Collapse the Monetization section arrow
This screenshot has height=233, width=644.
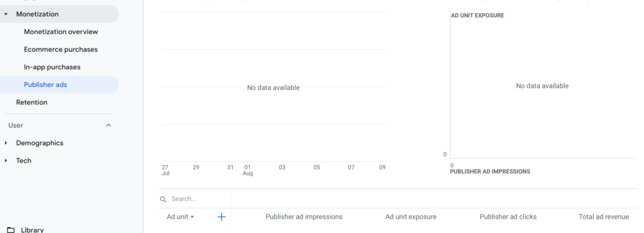[x=6, y=14]
